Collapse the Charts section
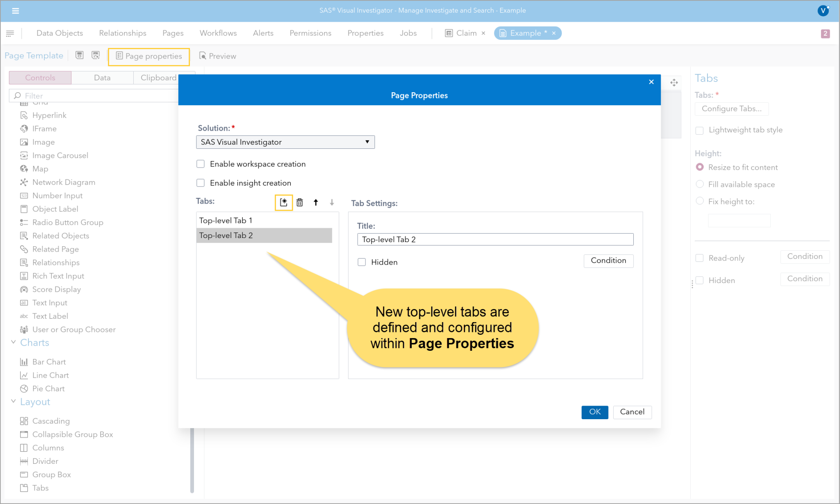 pos(14,342)
